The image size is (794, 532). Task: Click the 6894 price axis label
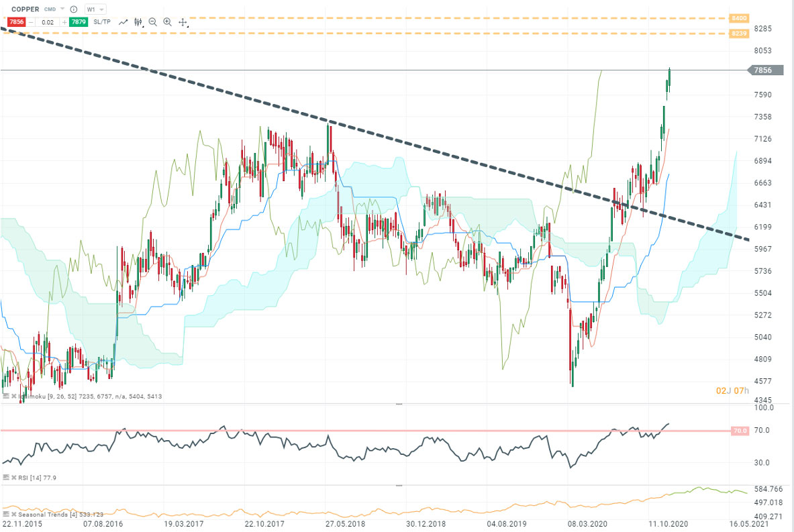coord(762,161)
